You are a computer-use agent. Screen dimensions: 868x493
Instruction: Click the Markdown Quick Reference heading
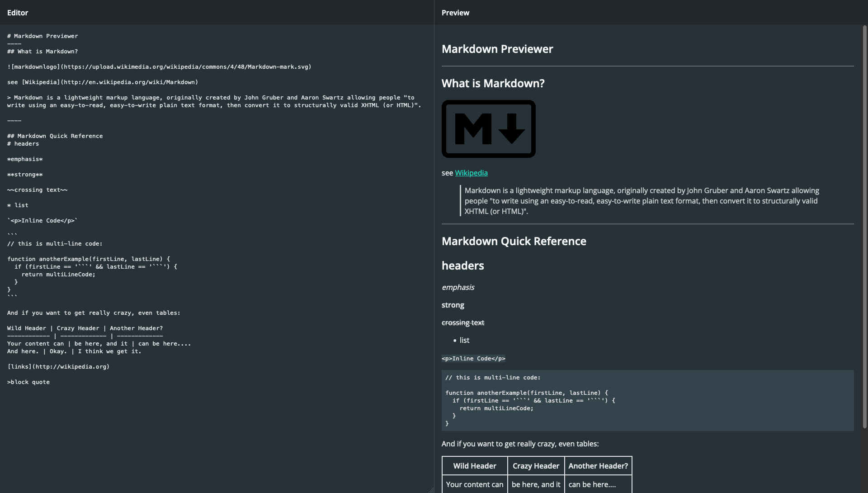tap(514, 241)
